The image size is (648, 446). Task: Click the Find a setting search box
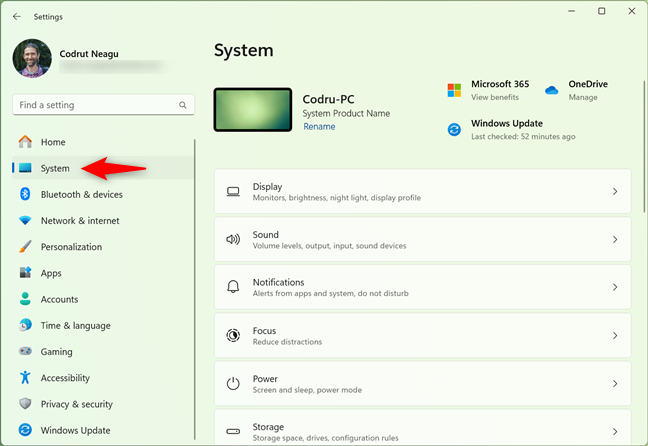click(x=103, y=105)
